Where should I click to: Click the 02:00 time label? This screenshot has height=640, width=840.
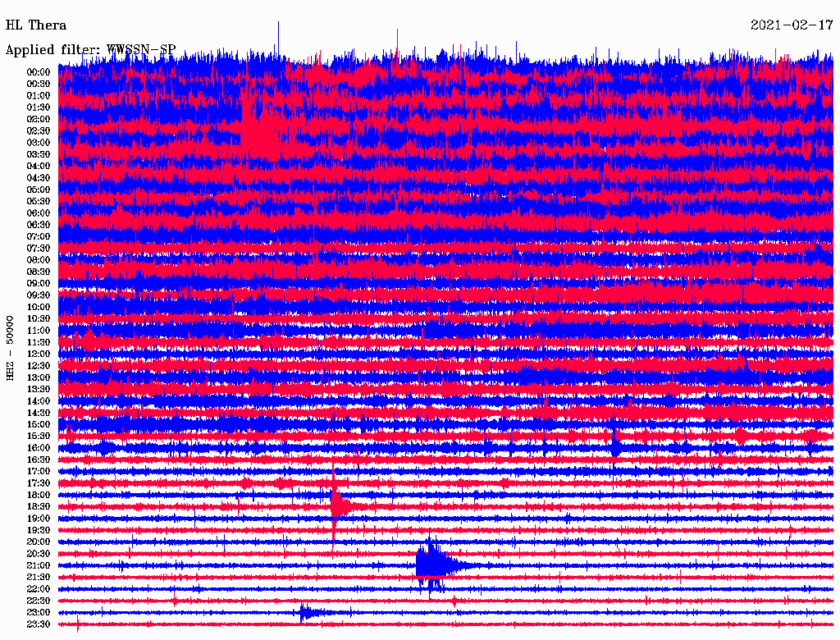coord(39,119)
